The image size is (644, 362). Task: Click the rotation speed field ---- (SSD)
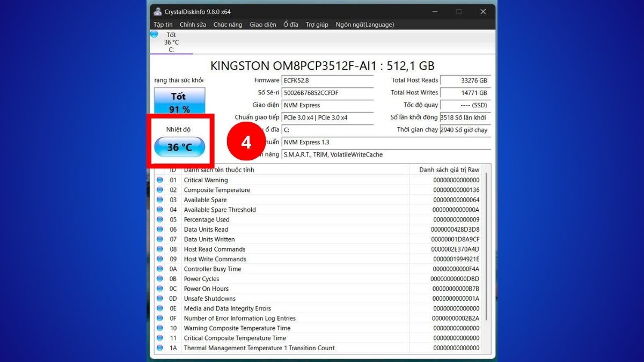point(465,105)
